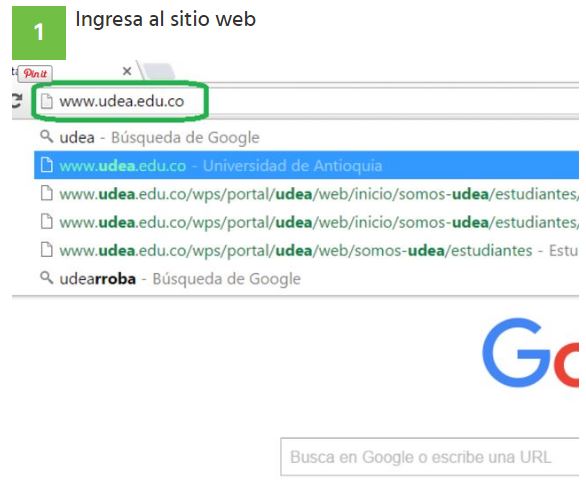Open a new tab
Viewport: 586px width, 489px height.
[159, 71]
